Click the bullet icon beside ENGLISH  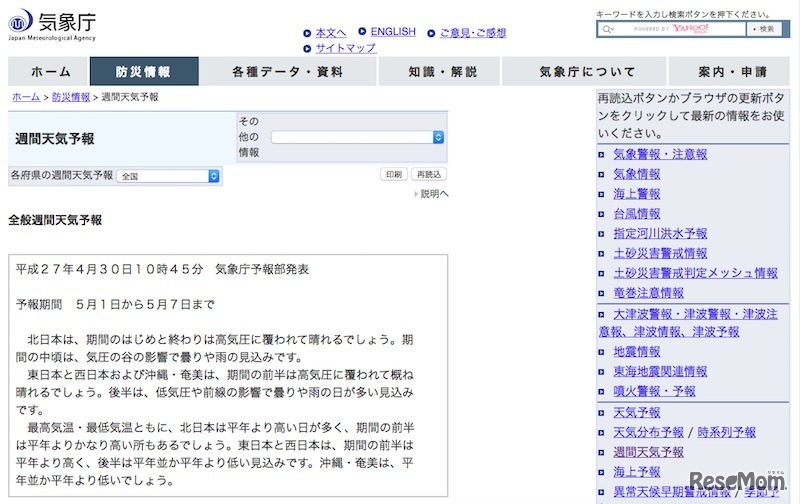(362, 32)
